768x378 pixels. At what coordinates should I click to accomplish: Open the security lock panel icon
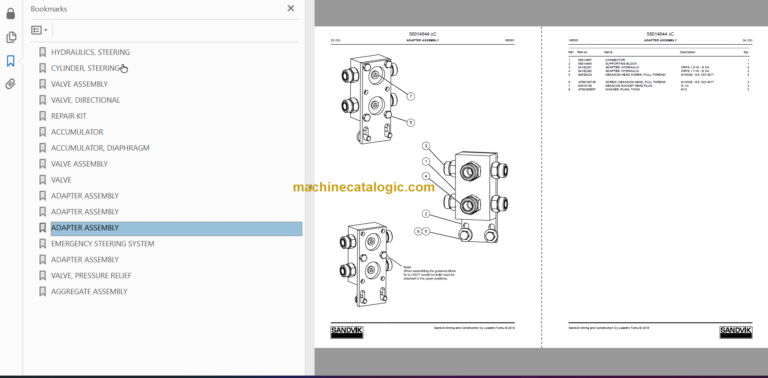[x=11, y=14]
